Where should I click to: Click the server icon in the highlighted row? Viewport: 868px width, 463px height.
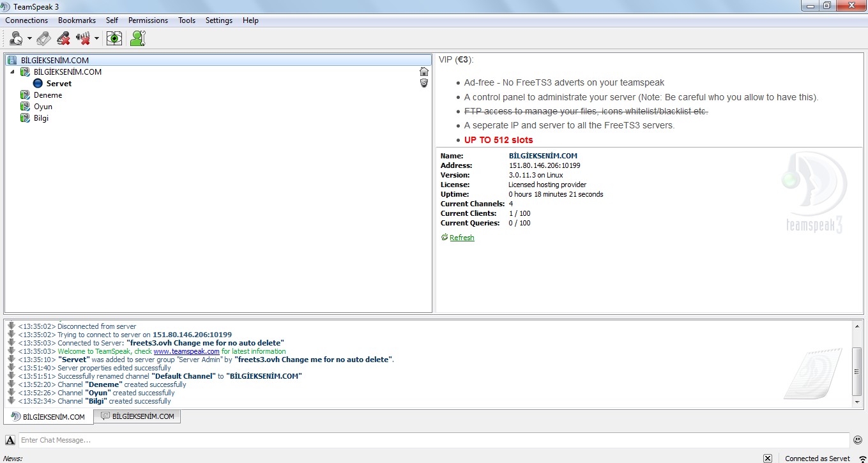(12, 60)
